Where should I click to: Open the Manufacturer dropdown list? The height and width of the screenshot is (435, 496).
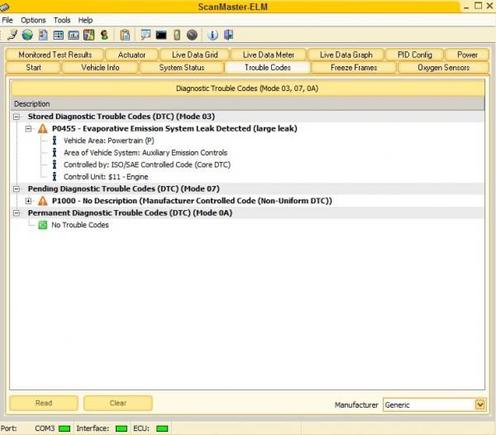(x=480, y=405)
